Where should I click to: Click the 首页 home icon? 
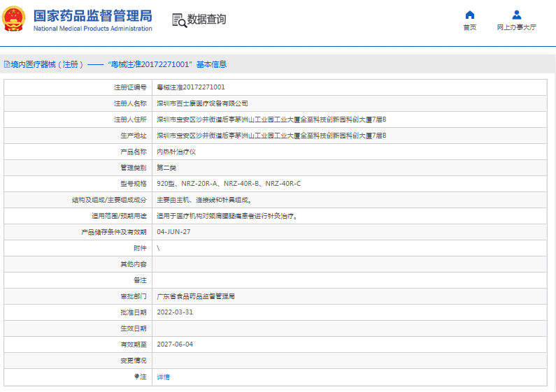[469, 15]
